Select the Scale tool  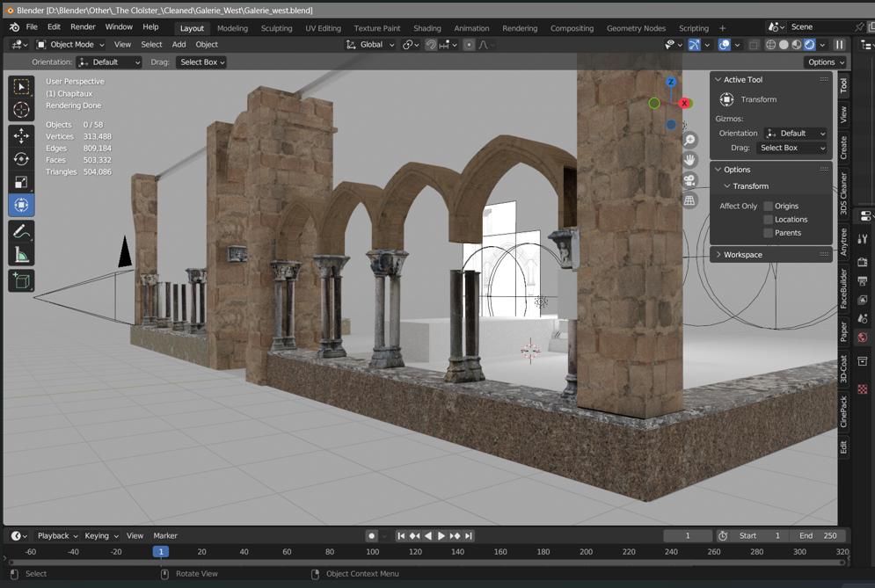pos(21,182)
